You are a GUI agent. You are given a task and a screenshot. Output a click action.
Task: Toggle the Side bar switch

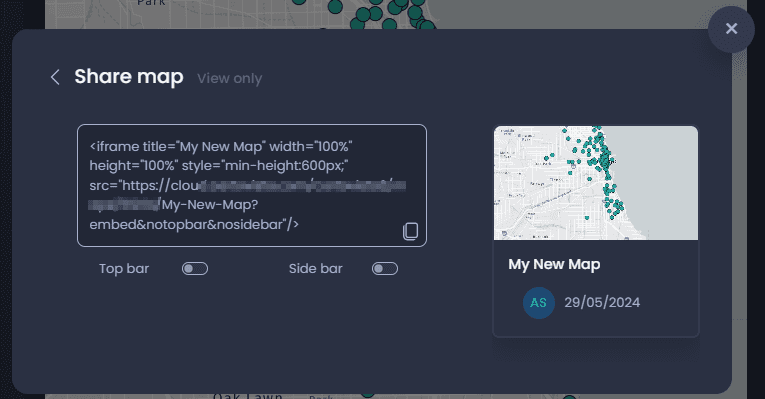click(x=384, y=269)
